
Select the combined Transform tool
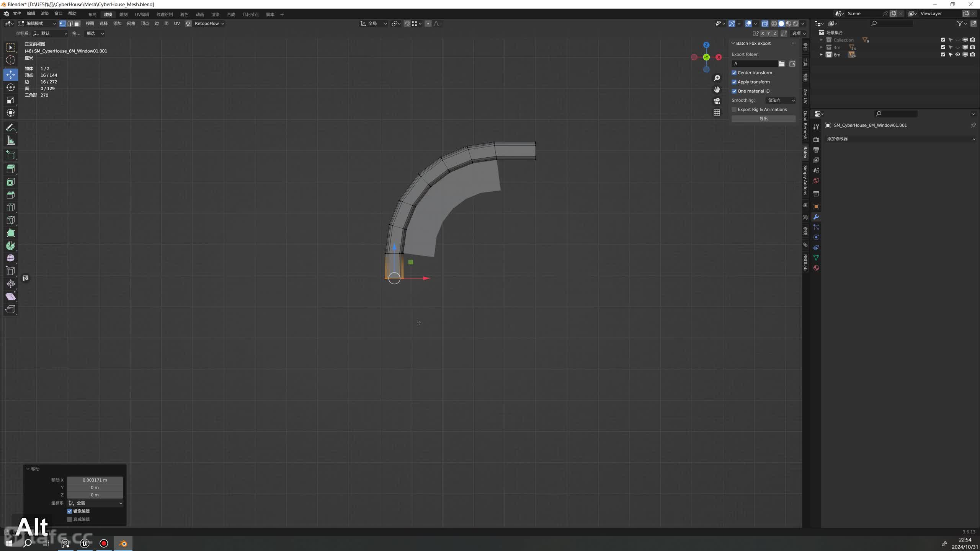tap(11, 113)
